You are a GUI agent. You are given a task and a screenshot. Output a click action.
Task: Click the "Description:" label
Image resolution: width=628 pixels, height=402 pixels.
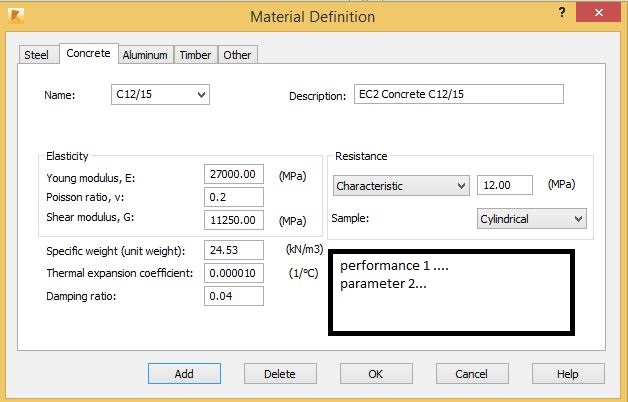click(317, 96)
